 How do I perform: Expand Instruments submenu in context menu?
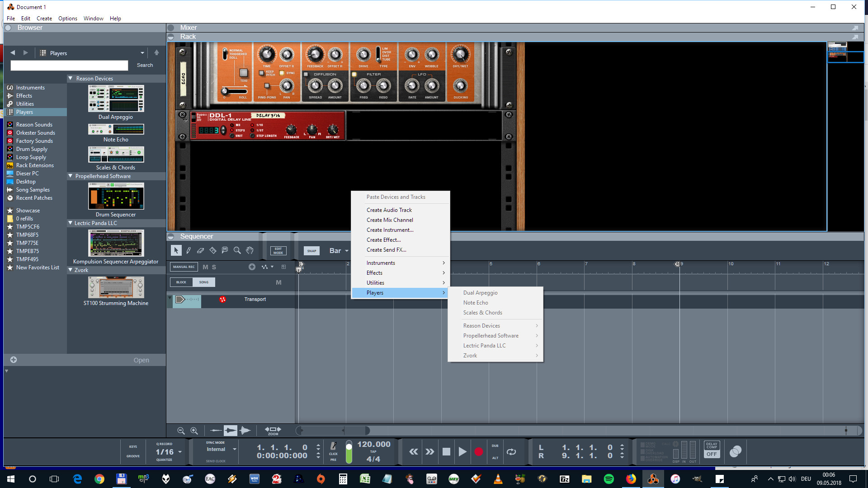click(x=401, y=263)
